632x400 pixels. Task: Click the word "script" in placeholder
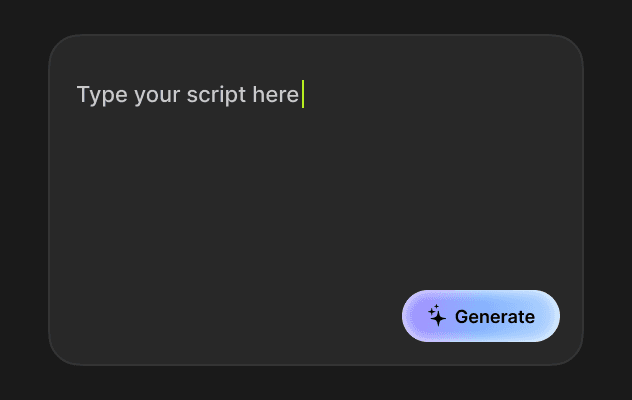(211, 95)
